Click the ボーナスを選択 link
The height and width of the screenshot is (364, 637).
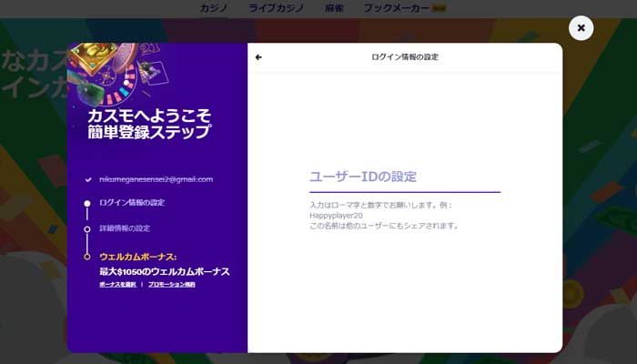click(117, 284)
